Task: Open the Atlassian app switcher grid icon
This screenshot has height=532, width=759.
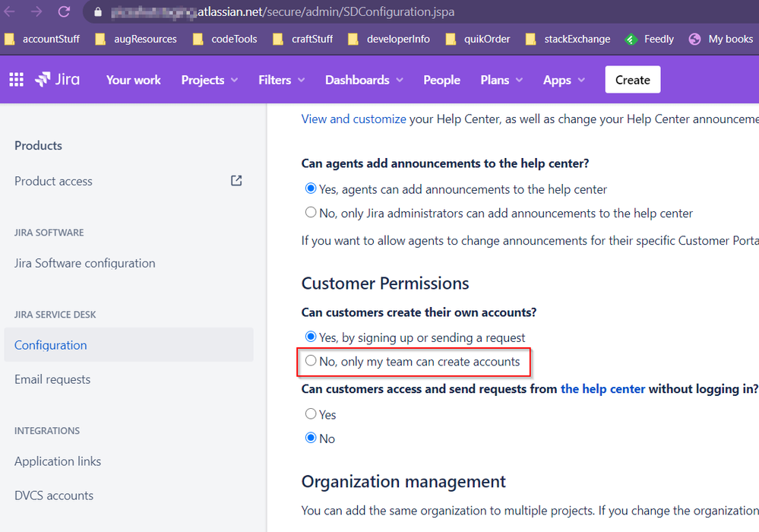Action: click(x=16, y=80)
